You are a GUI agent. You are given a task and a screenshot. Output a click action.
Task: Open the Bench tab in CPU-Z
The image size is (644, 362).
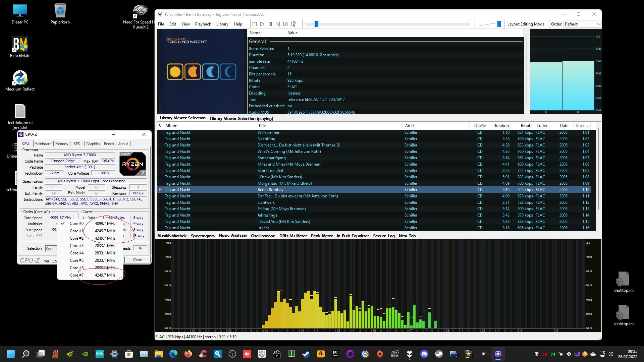tap(109, 144)
